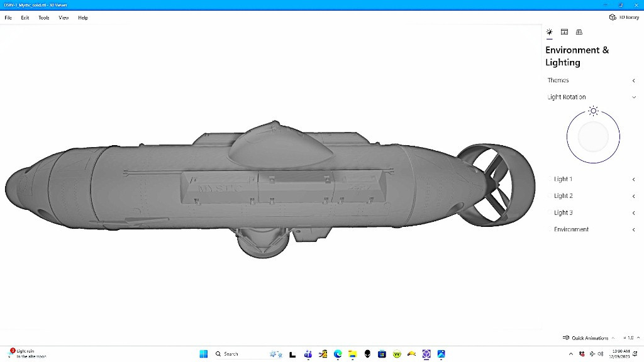This screenshot has height=362, width=644.
Task: Collapse the Light Rotation section
Action: pos(633,97)
